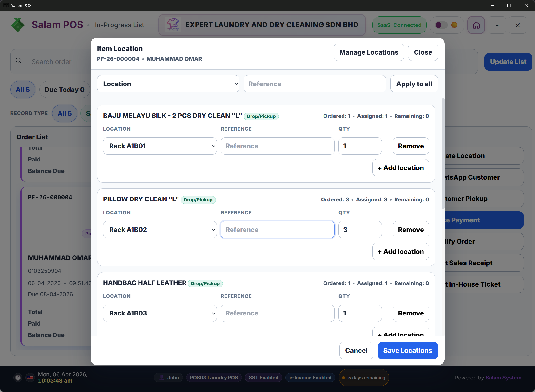Screen dimensions: 535x392
Task: Click the Salam POS green diamond logo
Action: coord(18,25)
